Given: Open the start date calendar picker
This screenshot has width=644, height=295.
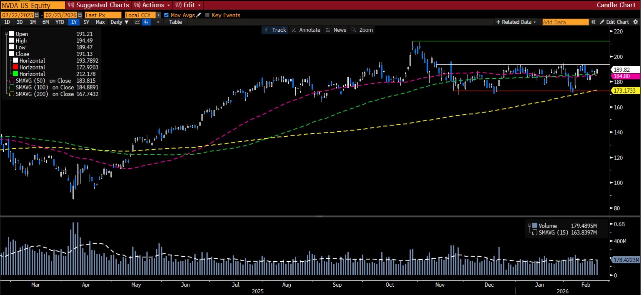Looking at the screenshot, I should coord(37,15).
